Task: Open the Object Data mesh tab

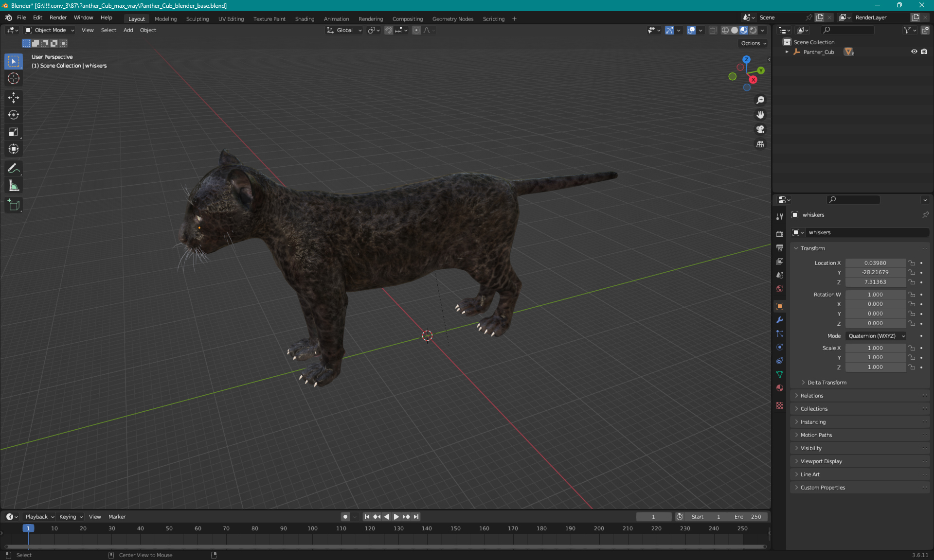Action: click(780, 374)
